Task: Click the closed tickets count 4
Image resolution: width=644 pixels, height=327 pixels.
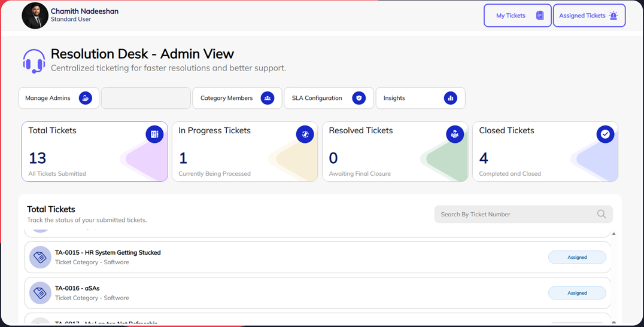Action: coord(484,158)
